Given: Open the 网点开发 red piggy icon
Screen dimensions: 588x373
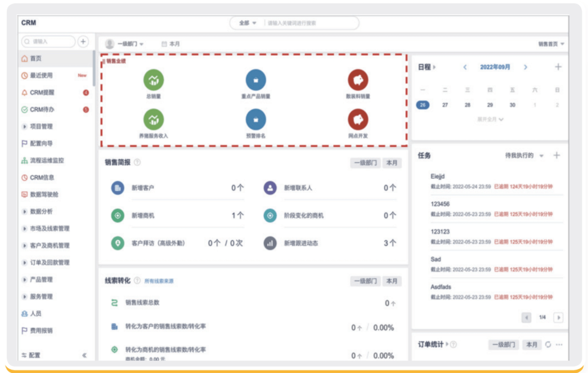Looking at the screenshot, I should click(x=358, y=120).
